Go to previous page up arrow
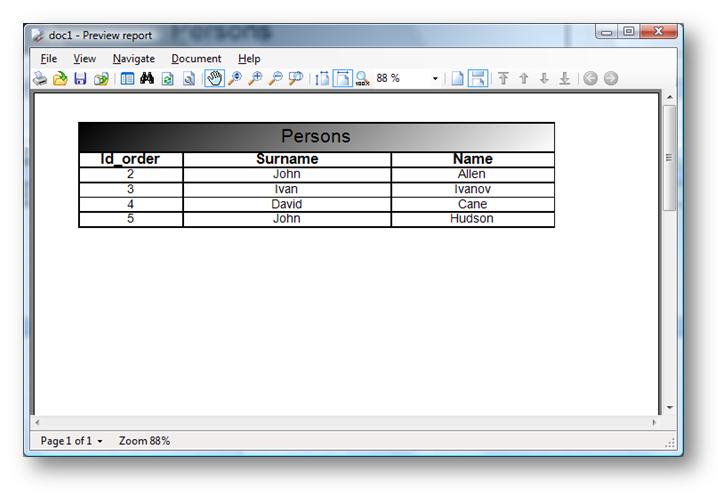This screenshot has width=718, height=495. click(524, 79)
